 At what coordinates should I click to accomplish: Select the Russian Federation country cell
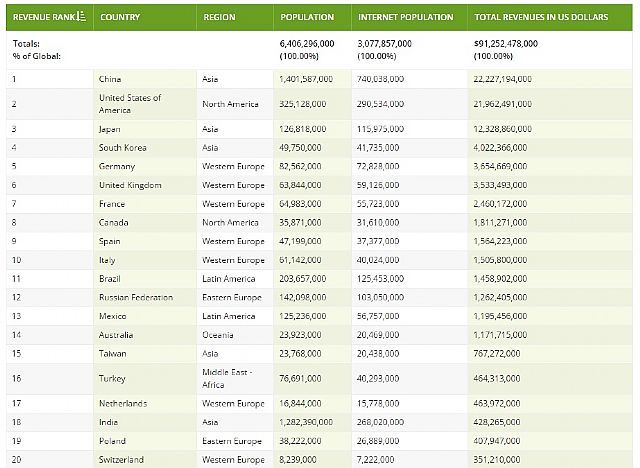point(136,297)
